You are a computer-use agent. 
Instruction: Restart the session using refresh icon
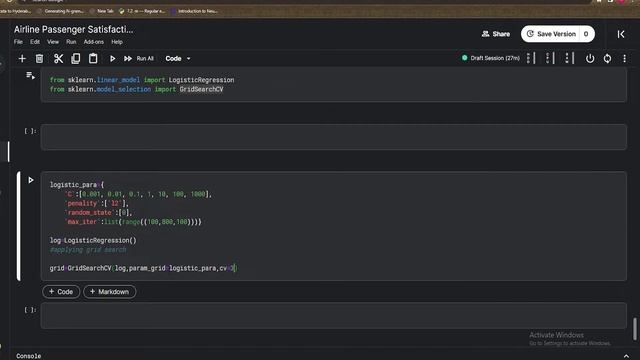tap(607, 58)
